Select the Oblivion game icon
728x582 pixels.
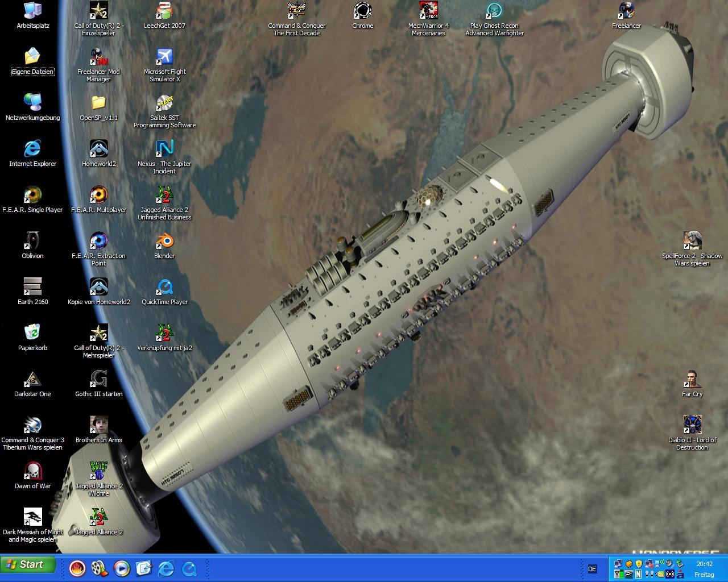(32, 242)
